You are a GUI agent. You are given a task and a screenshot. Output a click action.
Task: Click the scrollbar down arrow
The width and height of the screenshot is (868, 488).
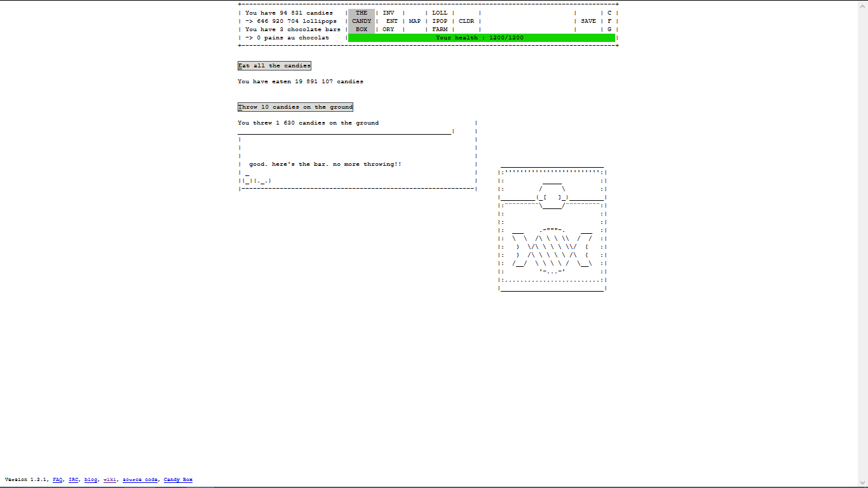coord(862,483)
